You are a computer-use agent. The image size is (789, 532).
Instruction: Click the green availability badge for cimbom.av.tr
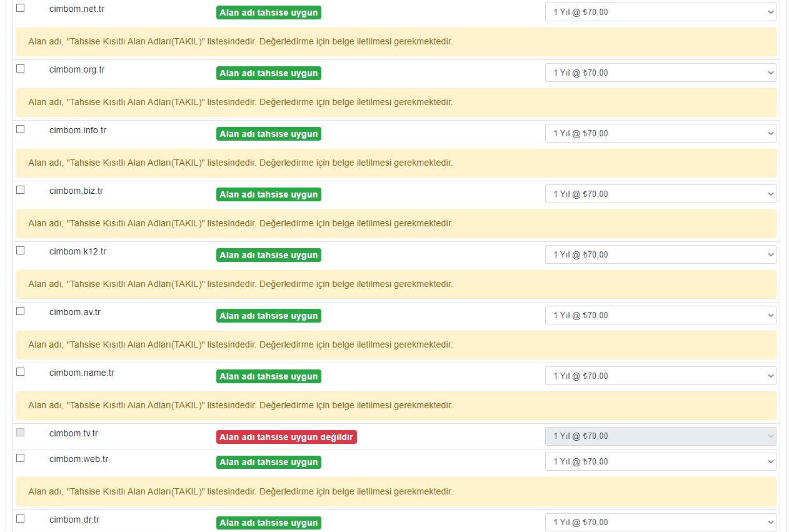(269, 316)
